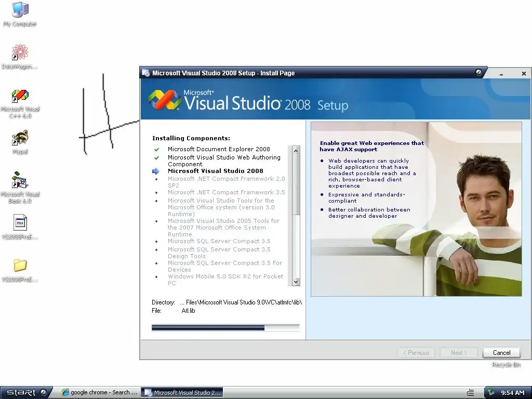Click 'Expressive and standards-compliant' bullet
Image resolution: width=532 pixels, height=399 pixels.
click(366, 197)
